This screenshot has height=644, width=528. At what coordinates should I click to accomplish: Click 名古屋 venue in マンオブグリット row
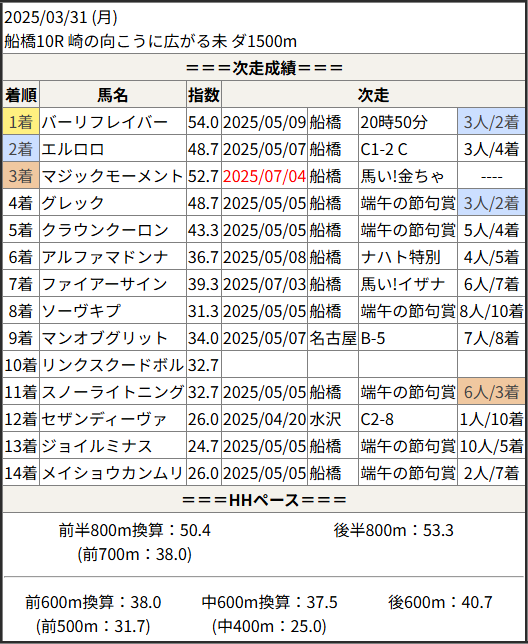pyautogui.click(x=333, y=338)
